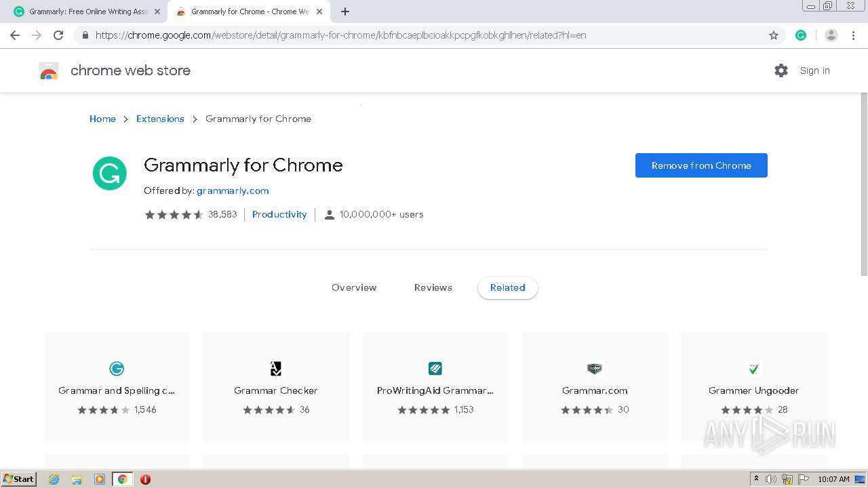
Task: Open the Grammarly extension icon in toolbar
Action: point(801,35)
